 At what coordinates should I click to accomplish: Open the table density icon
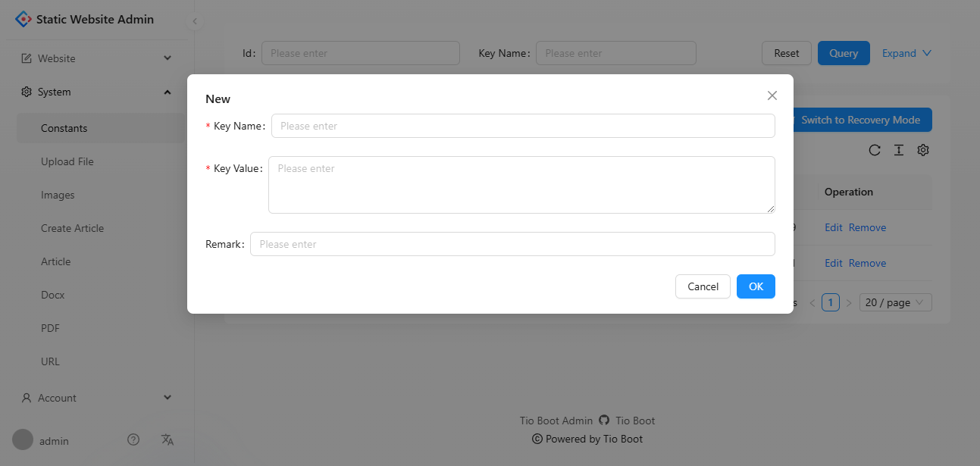(x=899, y=150)
